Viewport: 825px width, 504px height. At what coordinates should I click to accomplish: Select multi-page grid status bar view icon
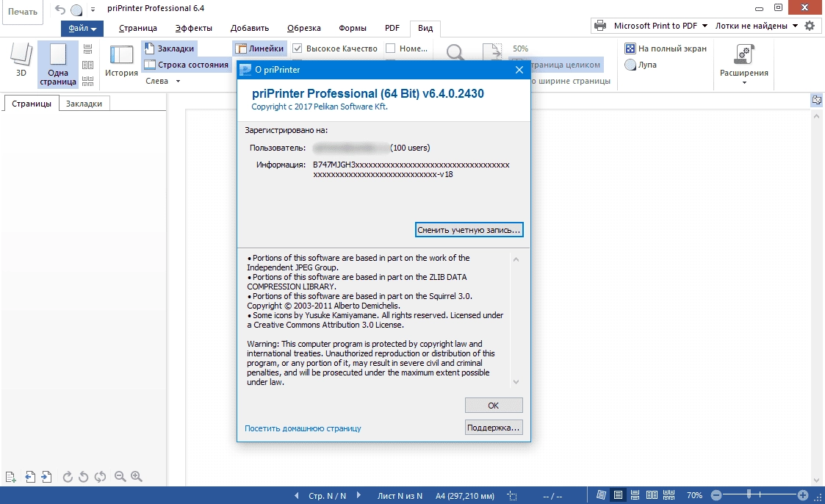tap(669, 495)
